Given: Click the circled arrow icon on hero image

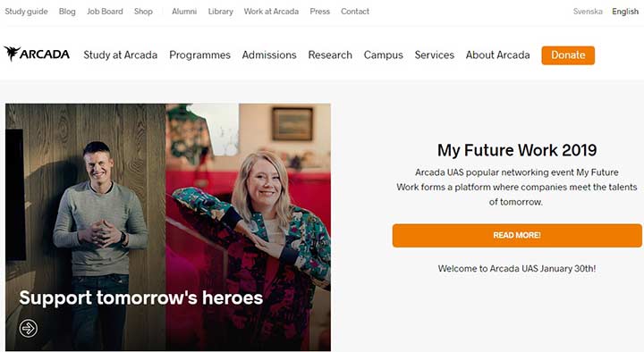Looking at the screenshot, I should tap(29, 328).
